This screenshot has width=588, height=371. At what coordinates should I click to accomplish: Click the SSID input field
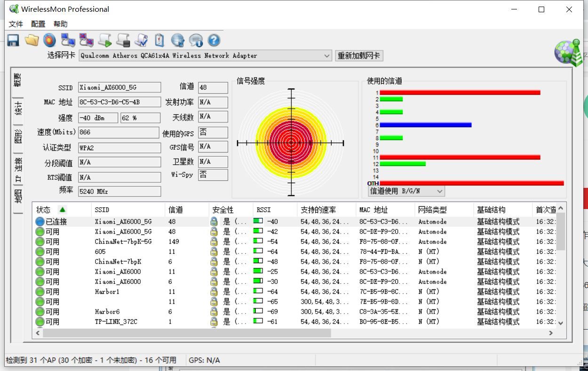[x=119, y=87]
